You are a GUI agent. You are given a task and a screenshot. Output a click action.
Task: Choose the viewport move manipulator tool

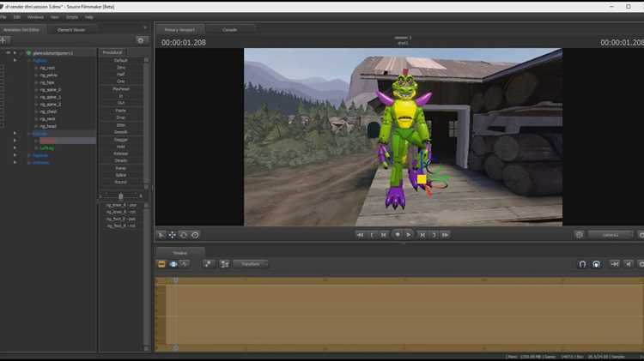[172, 235]
